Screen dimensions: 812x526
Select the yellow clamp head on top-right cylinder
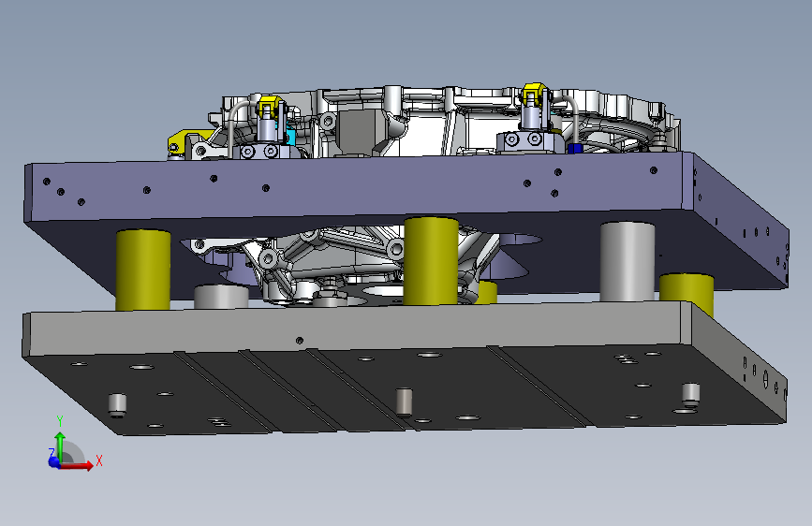coord(535,95)
